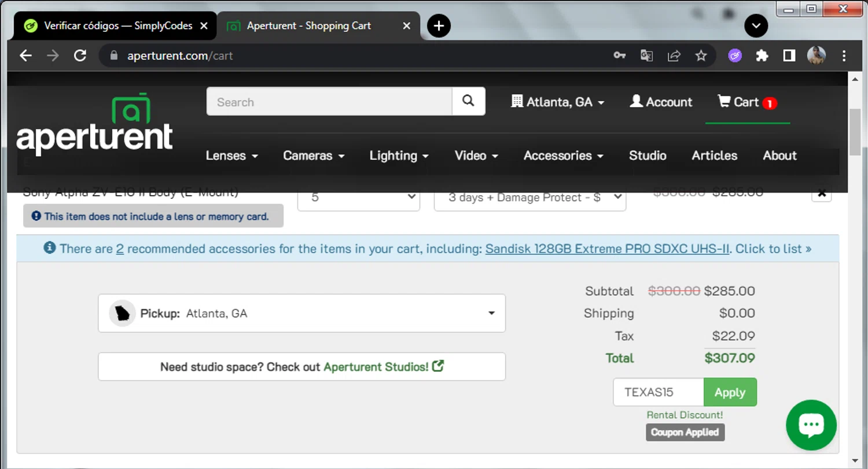
Task: Click the red cart count badge
Action: 770,104
